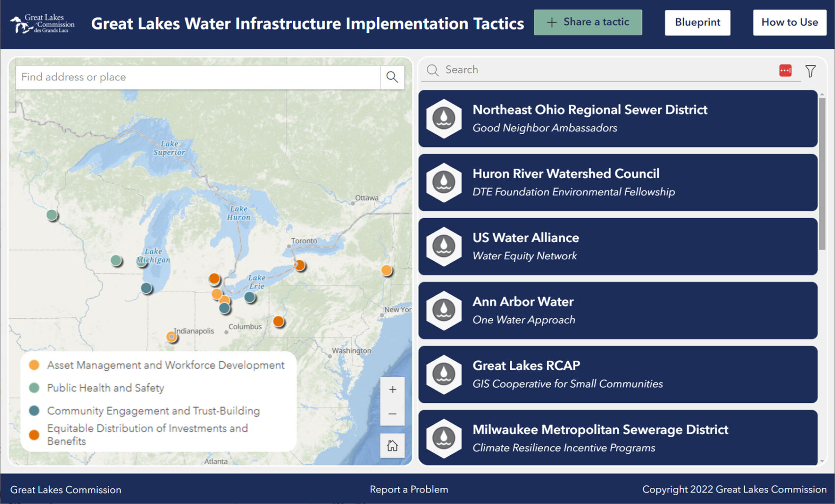This screenshot has width=835, height=504.
Task: Open the US Water Alliance card
Action: click(618, 247)
